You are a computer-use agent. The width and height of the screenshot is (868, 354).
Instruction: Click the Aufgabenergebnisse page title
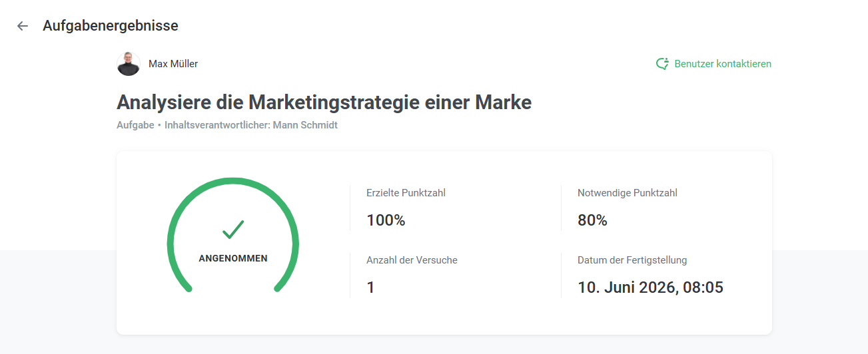click(111, 26)
